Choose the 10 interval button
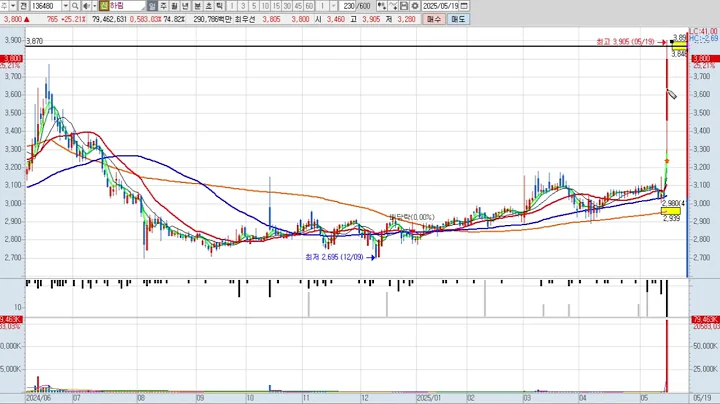Image resolution: width=720 pixels, height=404 pixels. click(x=265, y=6)
